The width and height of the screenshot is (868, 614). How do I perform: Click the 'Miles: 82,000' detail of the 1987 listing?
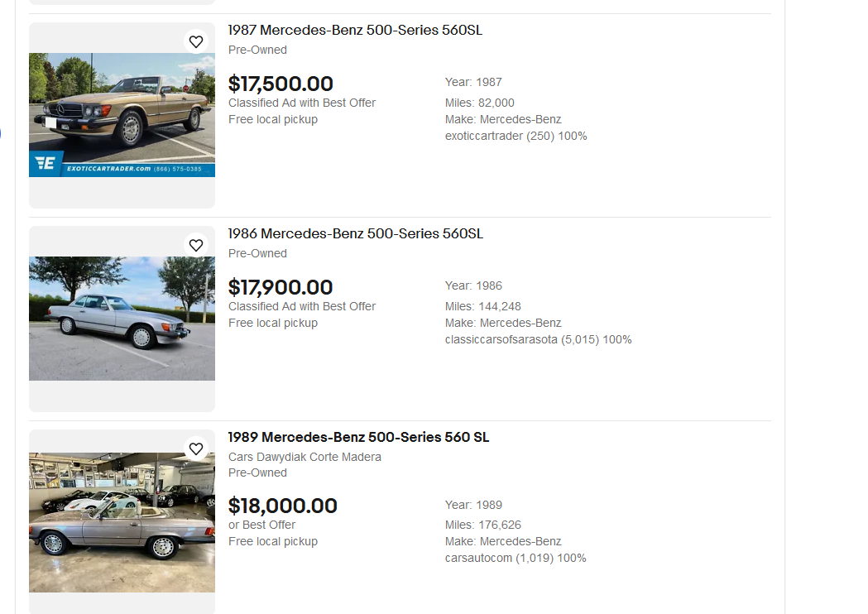point(479,103)
